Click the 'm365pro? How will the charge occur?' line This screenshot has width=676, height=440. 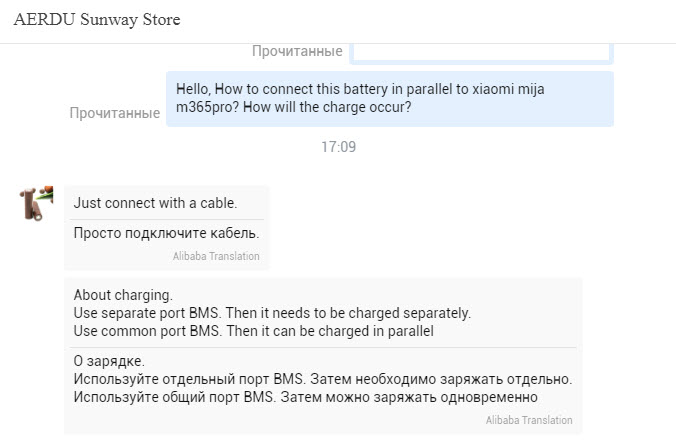point(293,107)
